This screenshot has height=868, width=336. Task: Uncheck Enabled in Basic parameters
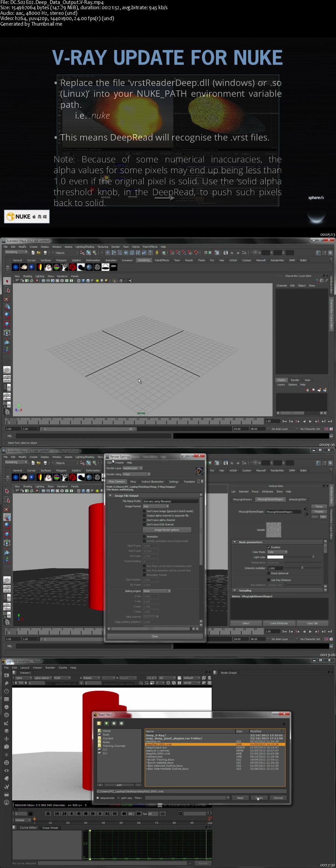coord(269,547)
